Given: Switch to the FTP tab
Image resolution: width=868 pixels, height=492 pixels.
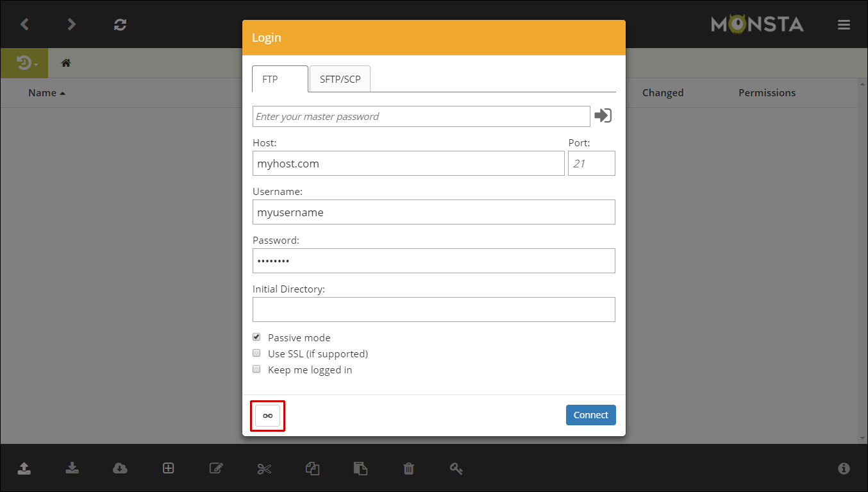Looking at the screenshot, I should pos(280,79).
